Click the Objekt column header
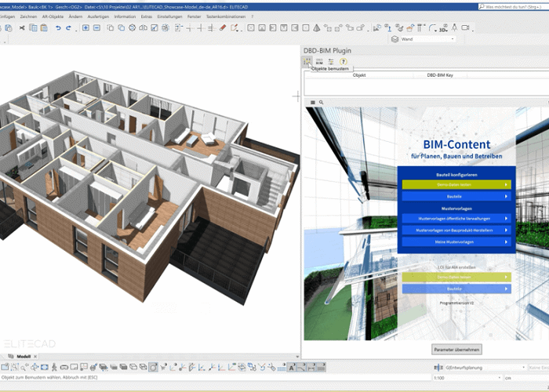This screenshot has width=549, height=392. (x=359, y=75)
